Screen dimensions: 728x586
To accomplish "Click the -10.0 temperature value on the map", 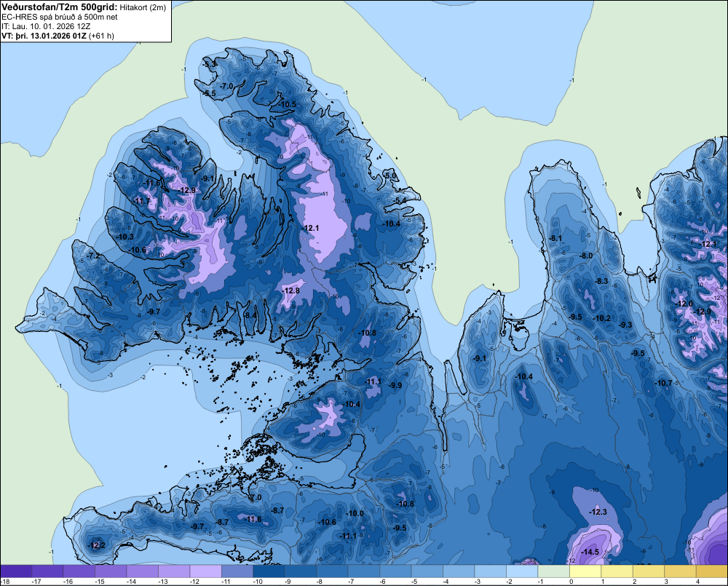I will click(x=356, y=513).
